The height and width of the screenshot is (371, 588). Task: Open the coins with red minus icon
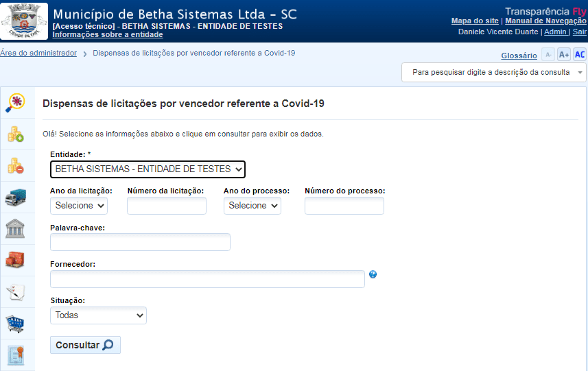(x=15, y=166)
